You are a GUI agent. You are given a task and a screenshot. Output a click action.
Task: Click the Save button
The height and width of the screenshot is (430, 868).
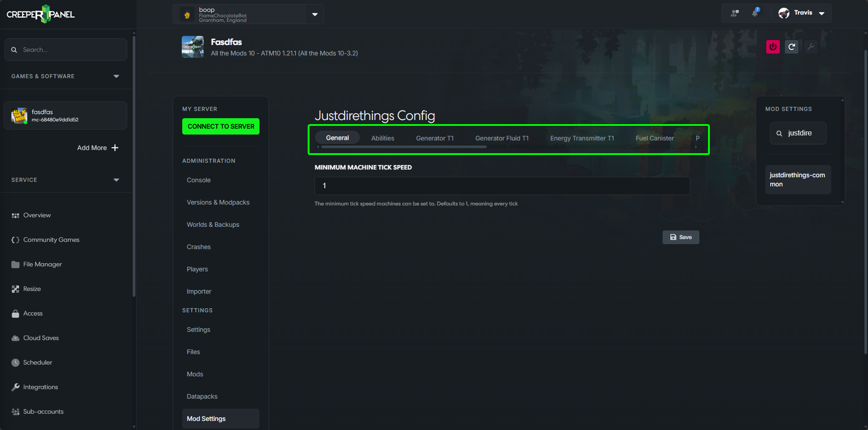click(681, 237)
